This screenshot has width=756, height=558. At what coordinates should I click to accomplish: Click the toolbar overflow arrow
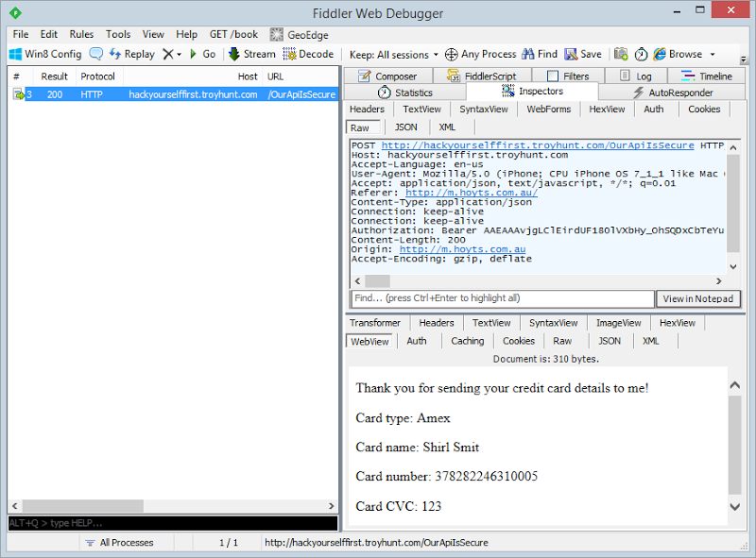(x=744, y=59)
